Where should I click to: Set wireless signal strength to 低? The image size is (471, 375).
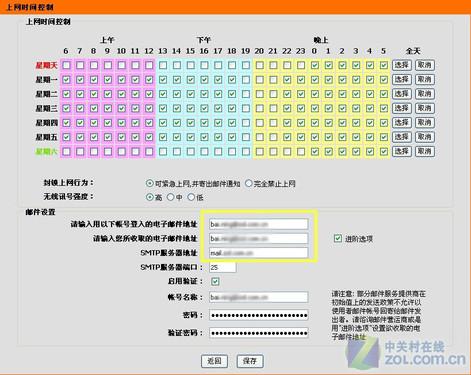[x=191, y=197]
